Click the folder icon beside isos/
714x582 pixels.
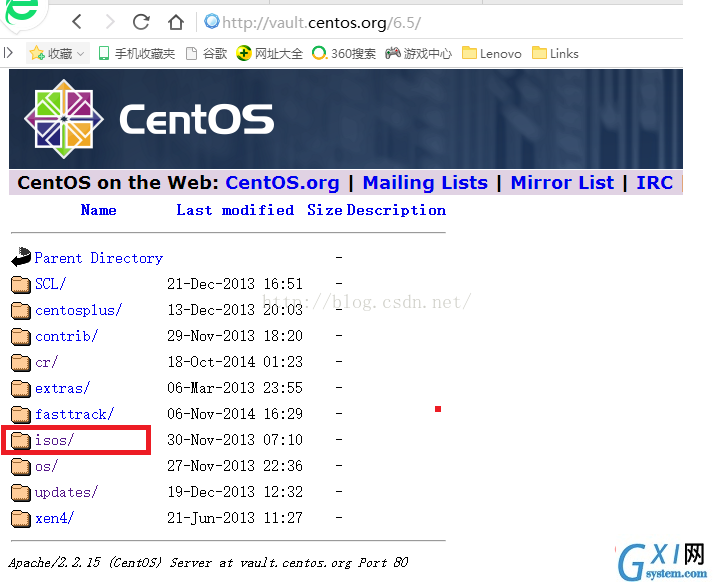[20, 440]
